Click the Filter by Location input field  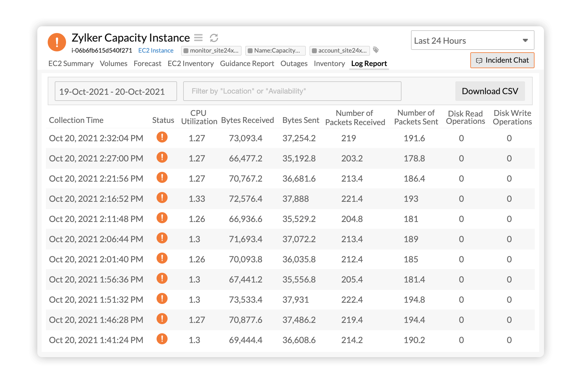pyautogui.click(x=292, y=91)
